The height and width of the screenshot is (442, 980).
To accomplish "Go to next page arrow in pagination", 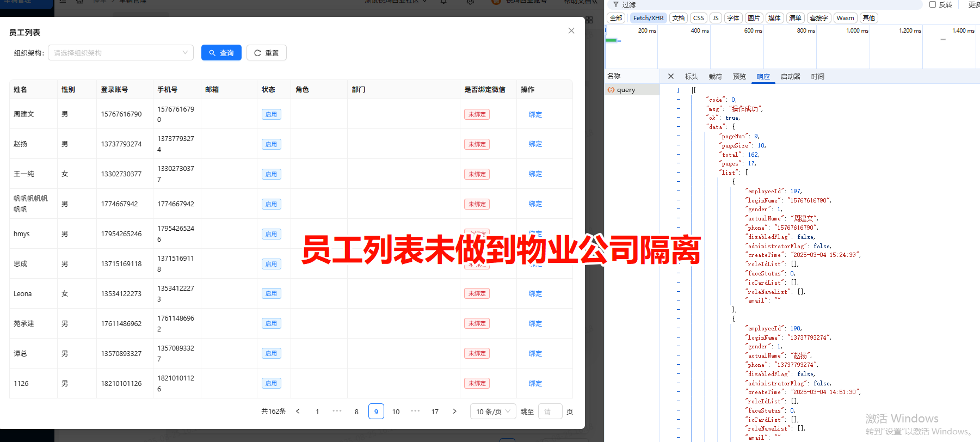I will click(454, 412).
